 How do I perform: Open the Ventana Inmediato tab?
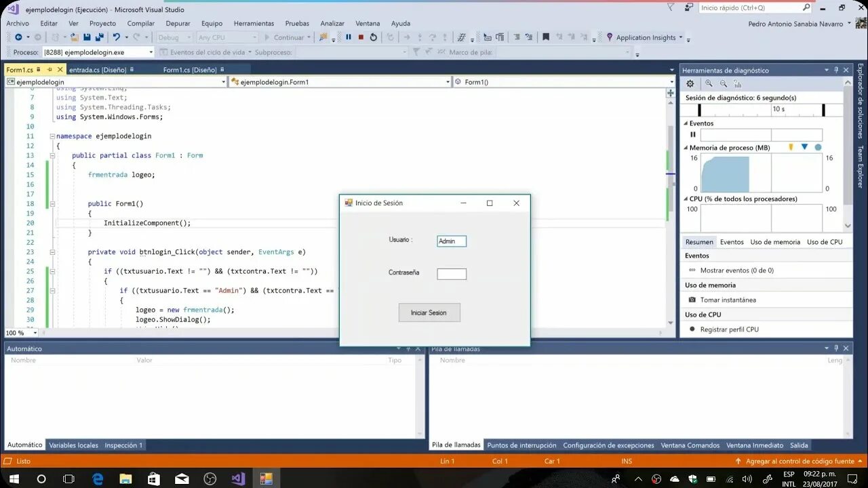755,445
